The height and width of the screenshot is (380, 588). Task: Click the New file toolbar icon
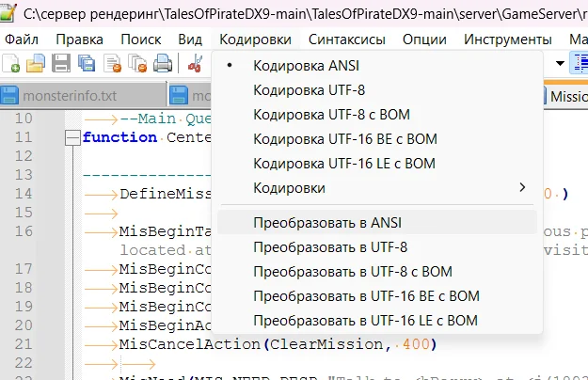11,64
